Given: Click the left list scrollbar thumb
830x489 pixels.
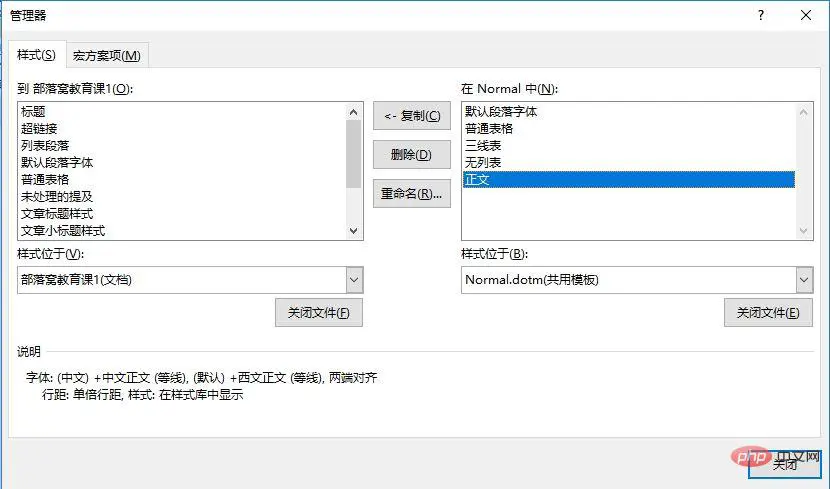Looking at the screenshot, I should tap(354, 154).
